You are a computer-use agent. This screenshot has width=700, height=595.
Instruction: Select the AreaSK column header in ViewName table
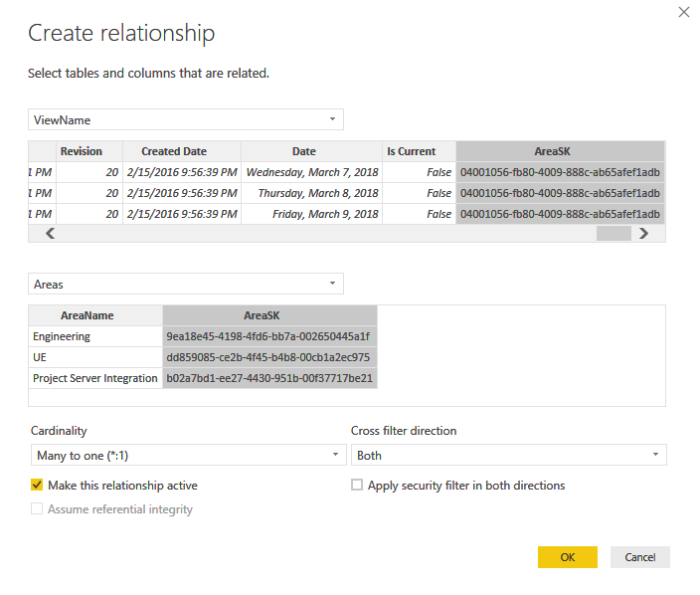coord(560,151)
